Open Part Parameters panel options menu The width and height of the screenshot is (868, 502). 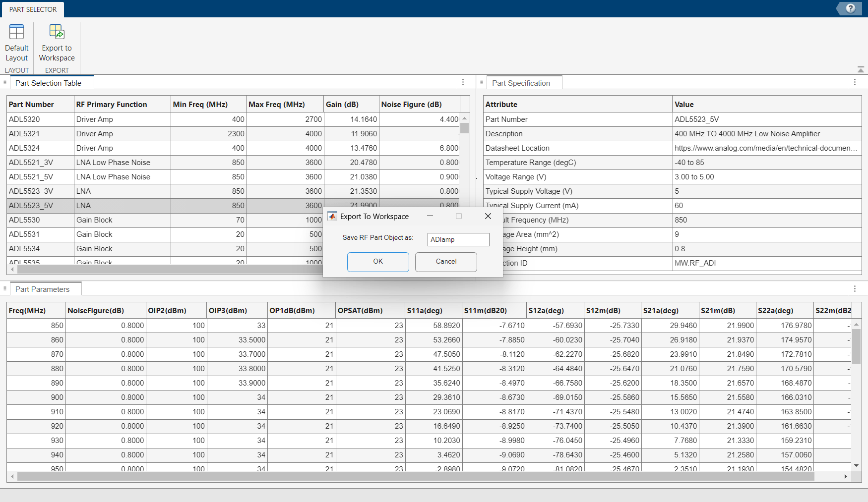click(x=855, y=288)
